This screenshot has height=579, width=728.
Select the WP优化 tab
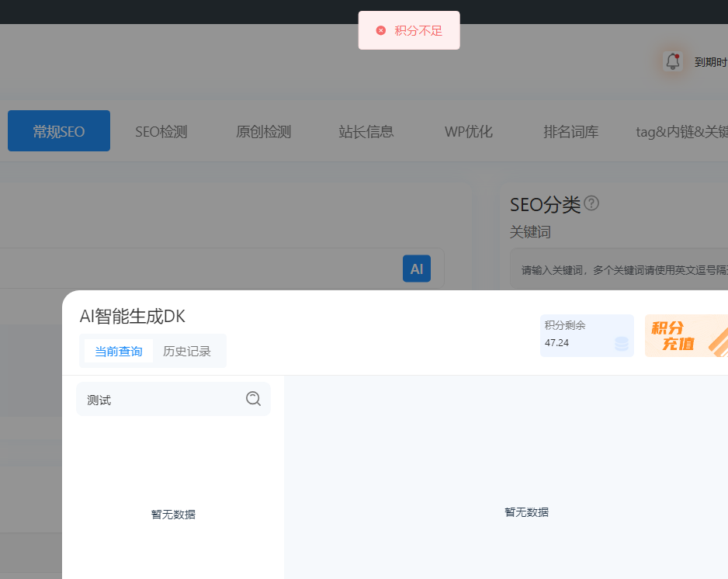tap(469, 132)
